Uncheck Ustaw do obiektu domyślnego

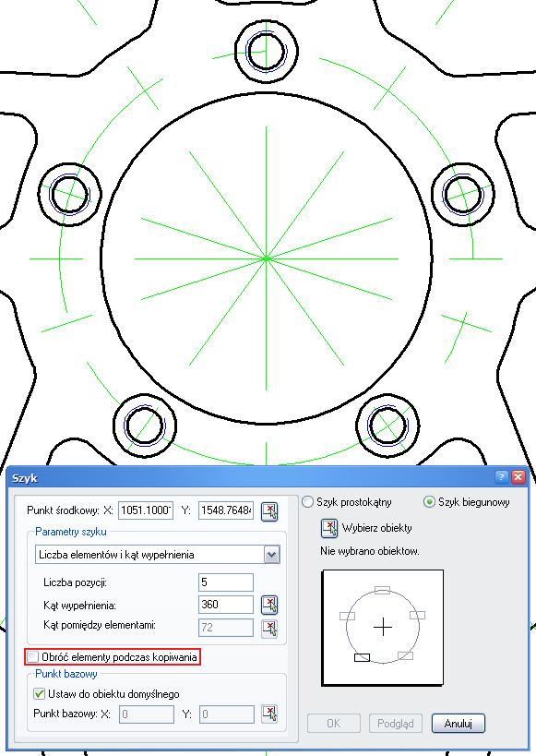[x=39, y=694]
